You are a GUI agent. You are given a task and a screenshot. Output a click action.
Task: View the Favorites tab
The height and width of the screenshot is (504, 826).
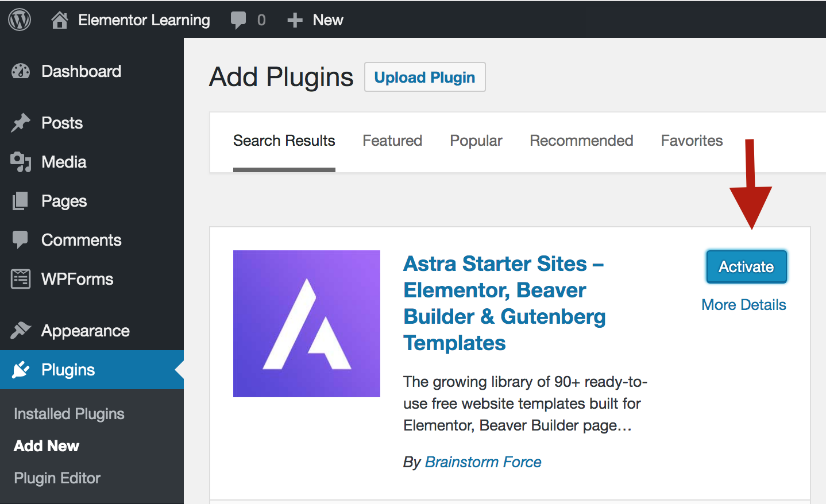click(692, 141)
